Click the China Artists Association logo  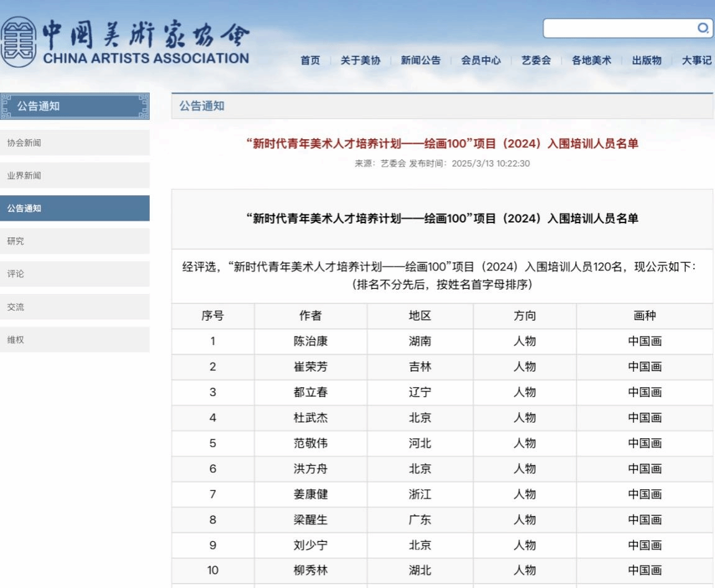click(124, 42)
